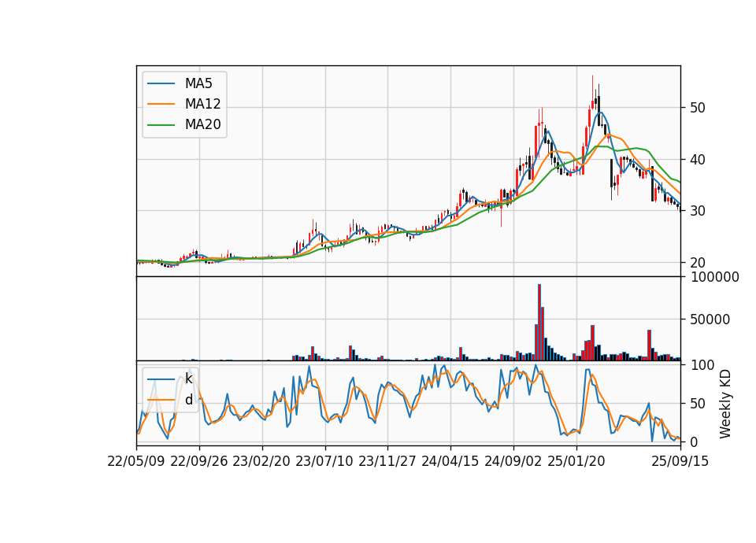Click the 23/02/20 date tick label
The height and width of the screenshot is (543, 756).
[261, 461]
